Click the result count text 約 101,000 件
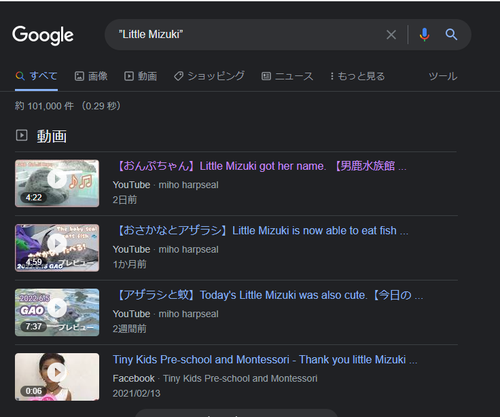This screenshot has height=417, width=500. tap(44, 106)
